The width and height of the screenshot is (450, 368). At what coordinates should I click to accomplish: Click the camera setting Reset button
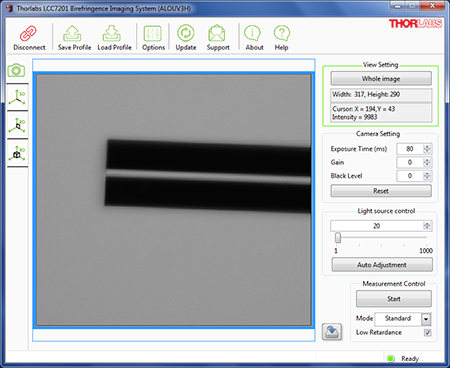coord(381,191)
